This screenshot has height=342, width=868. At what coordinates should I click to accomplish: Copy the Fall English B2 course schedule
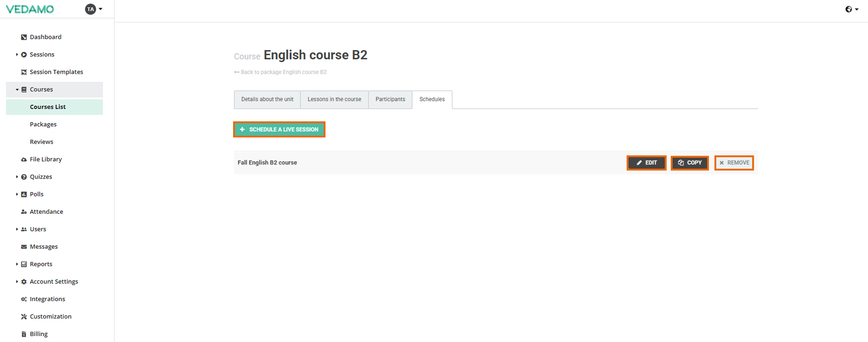tap(690, 163)
